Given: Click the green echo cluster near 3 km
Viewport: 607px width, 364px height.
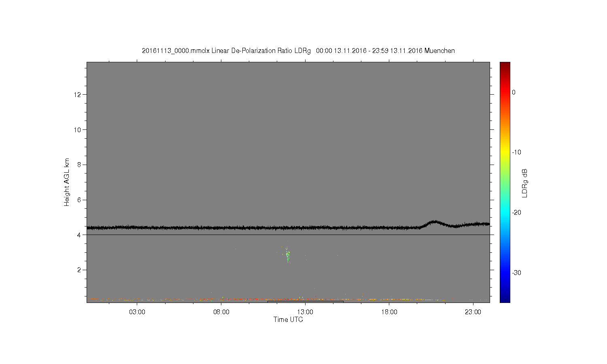Looking at the screenshot, I should [288, 255].
